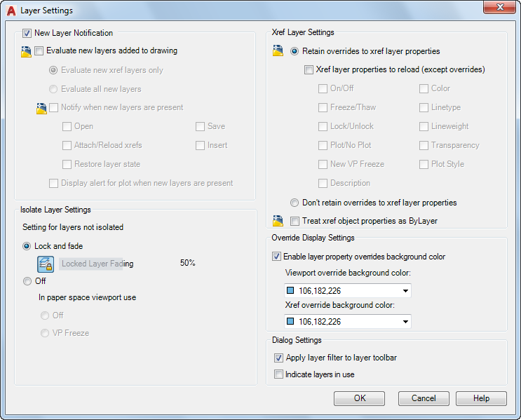Disable Apply layer filter to layer toolbar
The image size is (521, 420).
pos(278,358)
